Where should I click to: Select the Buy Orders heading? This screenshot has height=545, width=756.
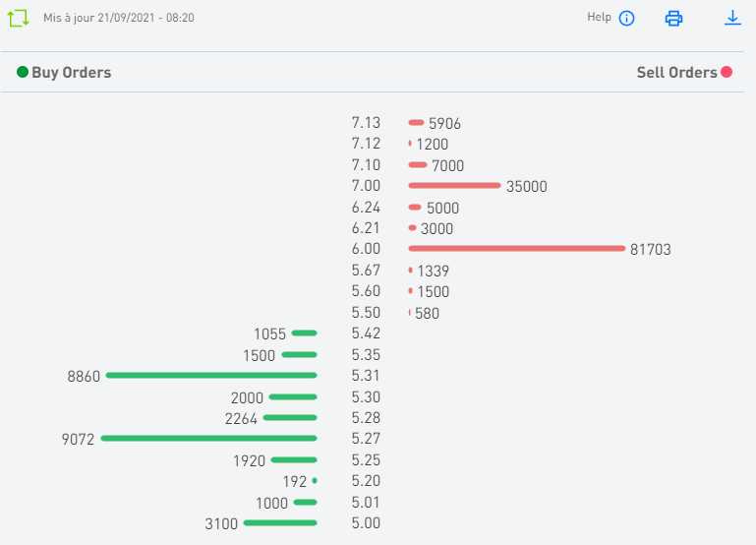click(x=71, y=72)
